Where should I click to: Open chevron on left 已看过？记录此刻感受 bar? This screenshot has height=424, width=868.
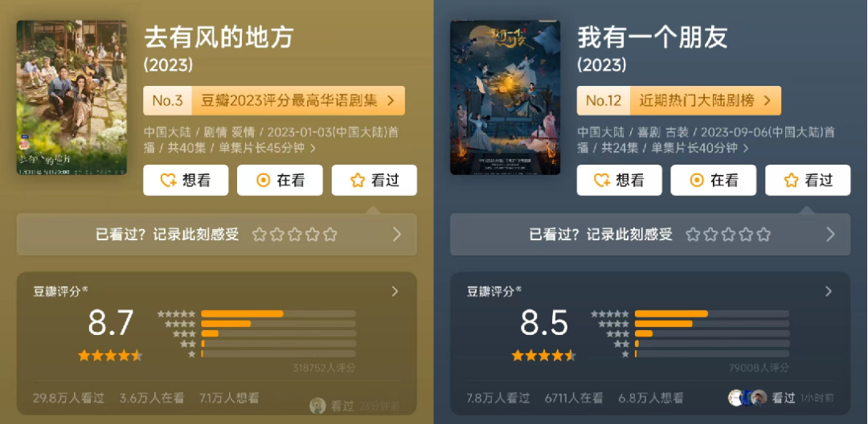coord(396,234)
